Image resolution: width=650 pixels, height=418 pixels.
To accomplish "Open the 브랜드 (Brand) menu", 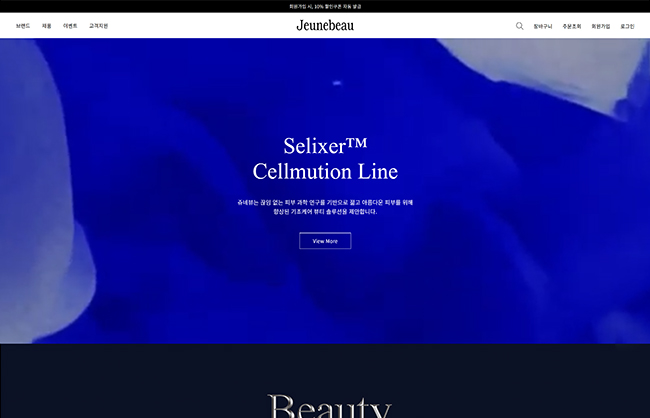I will click(23, 26).
